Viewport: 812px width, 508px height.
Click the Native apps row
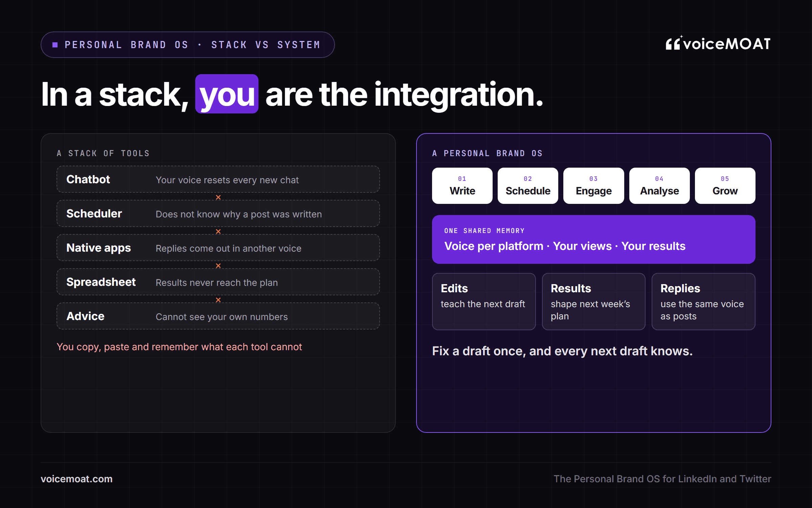[x=218, y=248]
